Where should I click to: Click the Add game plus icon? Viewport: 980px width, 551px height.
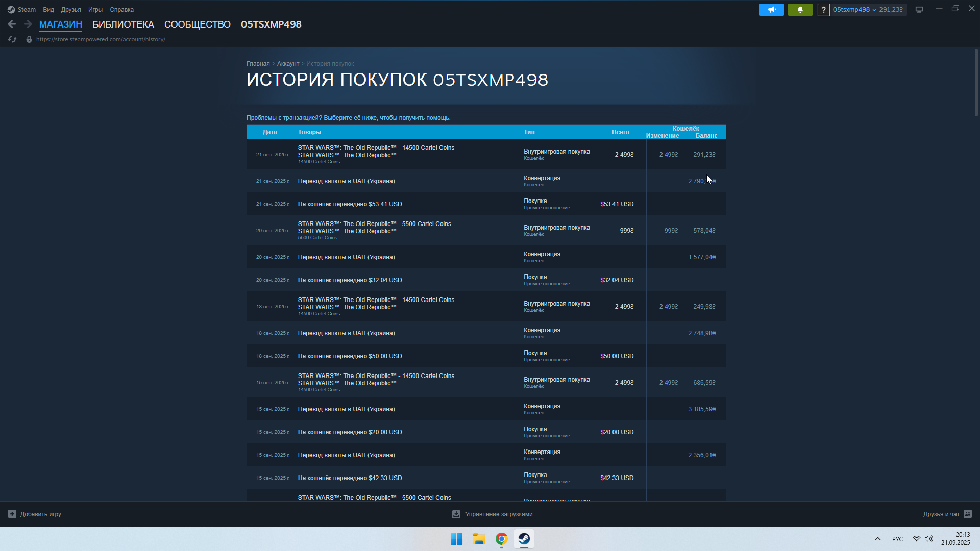12,514
